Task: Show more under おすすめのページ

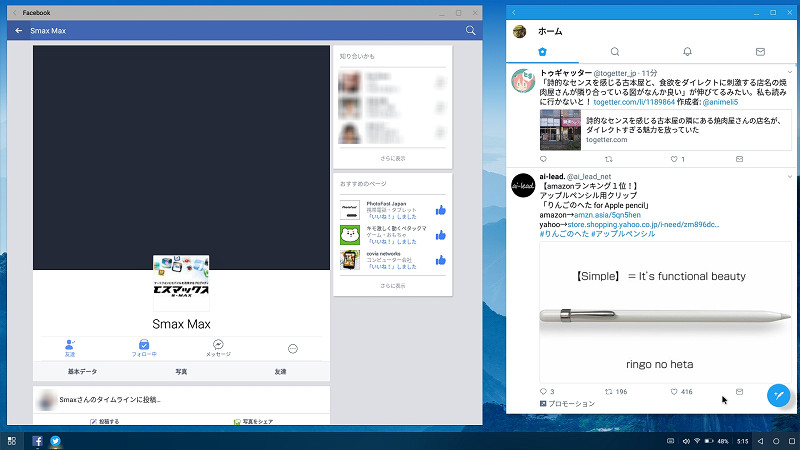Action: click(x=392, y=286)
